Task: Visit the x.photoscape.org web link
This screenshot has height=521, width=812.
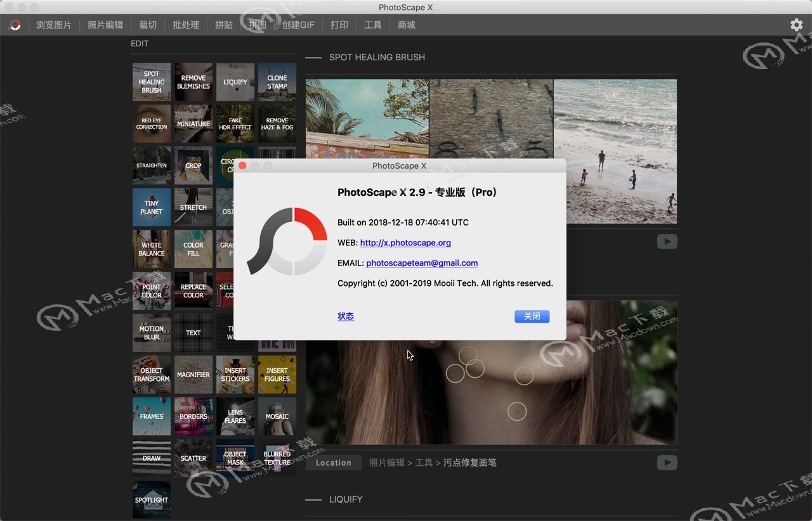Action: click(405, 243)
